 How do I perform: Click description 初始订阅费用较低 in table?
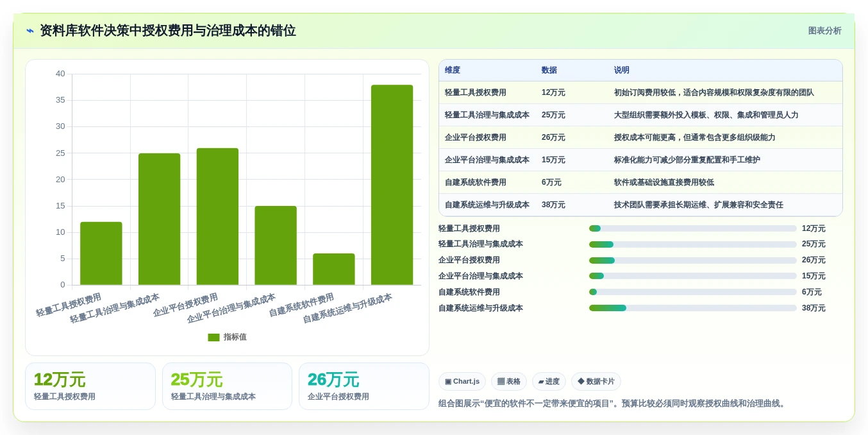[714, 92]
